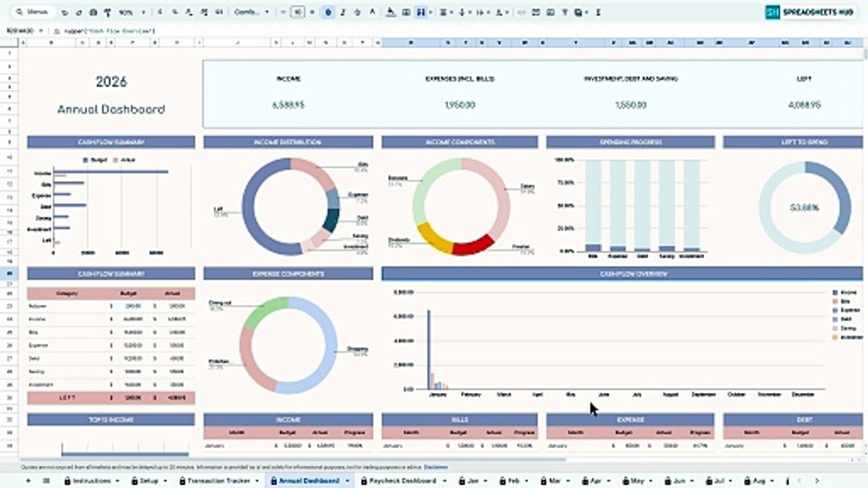Click the Spreadsheets Hub logo

pos(812,12)
